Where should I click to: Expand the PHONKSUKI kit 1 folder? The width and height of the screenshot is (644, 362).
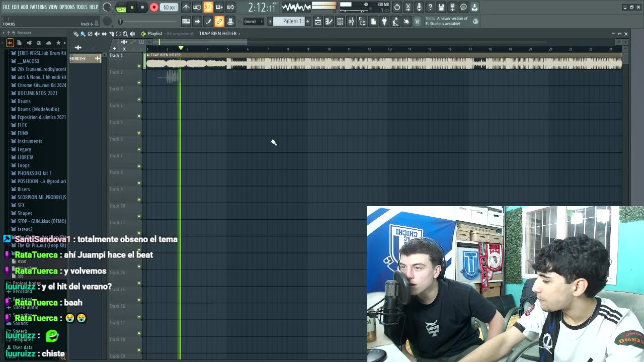(x=34, y=173)
